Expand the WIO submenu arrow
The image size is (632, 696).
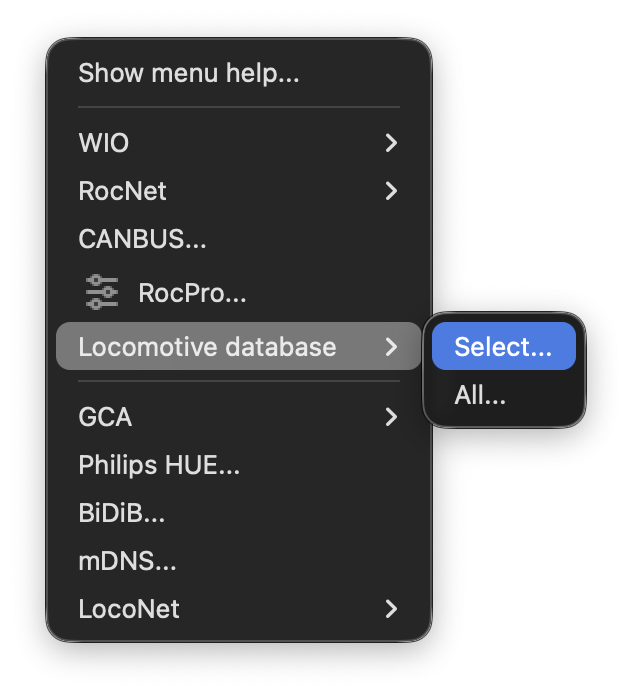pyautogui.click(x=391, y=143)
